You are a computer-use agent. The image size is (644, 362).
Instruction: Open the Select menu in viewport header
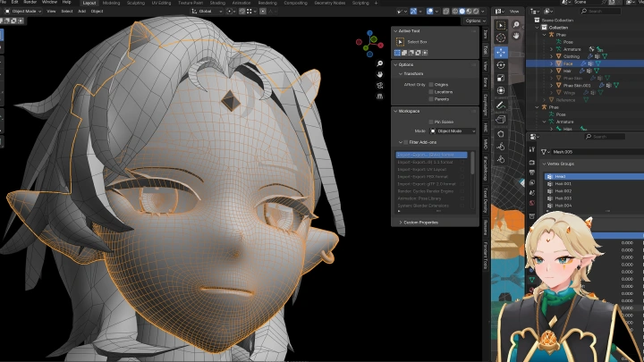[x=67, y=12]
